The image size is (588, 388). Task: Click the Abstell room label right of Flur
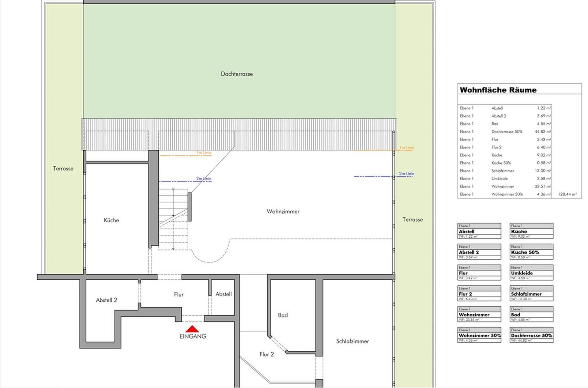(x=224, y=294)
